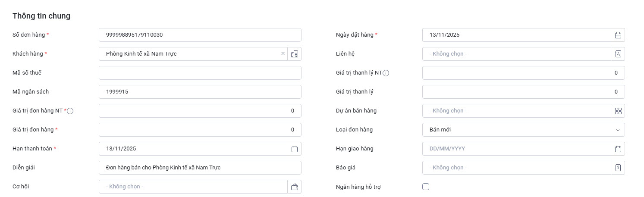Image resolution: width=644 pixels, height=197 pixels.
Task: Expand the Loại đơn hàng dropdown
Action: click(523, 130)
